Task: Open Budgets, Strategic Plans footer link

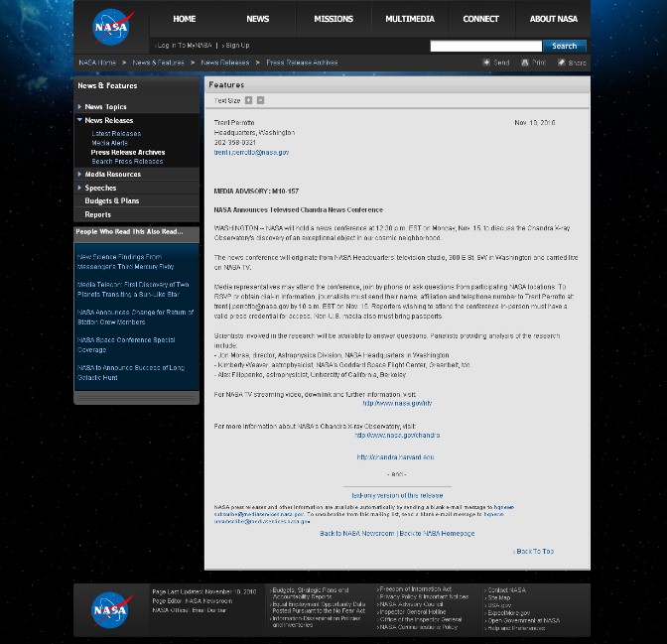Action: 310,593
